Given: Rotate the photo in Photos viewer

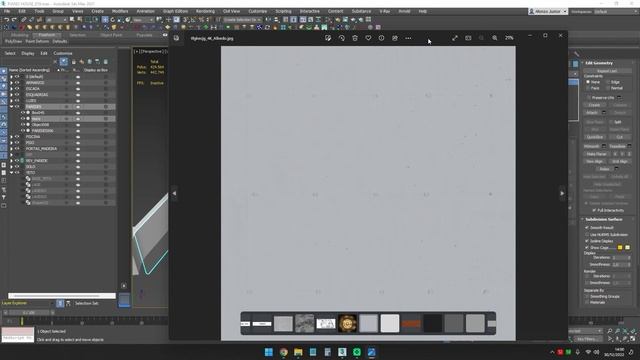Looking at the screenshot, I should (x=342, y=38).
